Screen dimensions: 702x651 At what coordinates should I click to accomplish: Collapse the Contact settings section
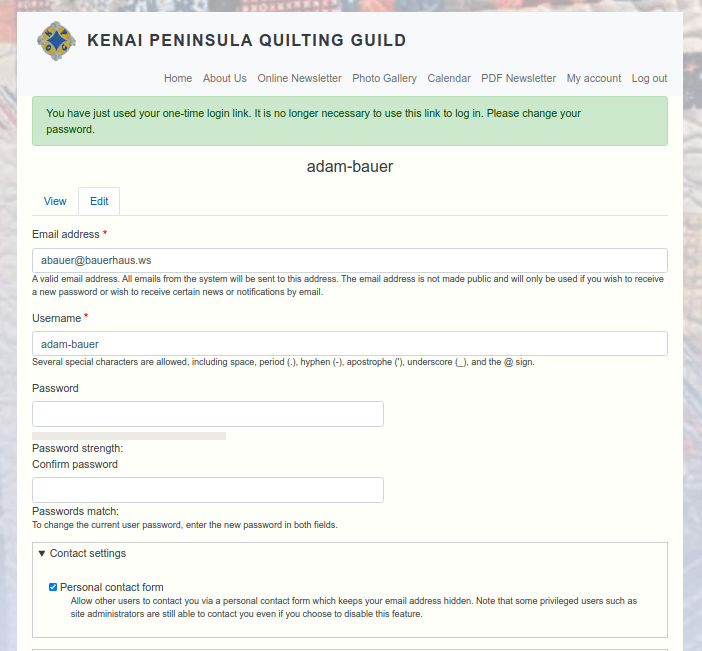82,553
